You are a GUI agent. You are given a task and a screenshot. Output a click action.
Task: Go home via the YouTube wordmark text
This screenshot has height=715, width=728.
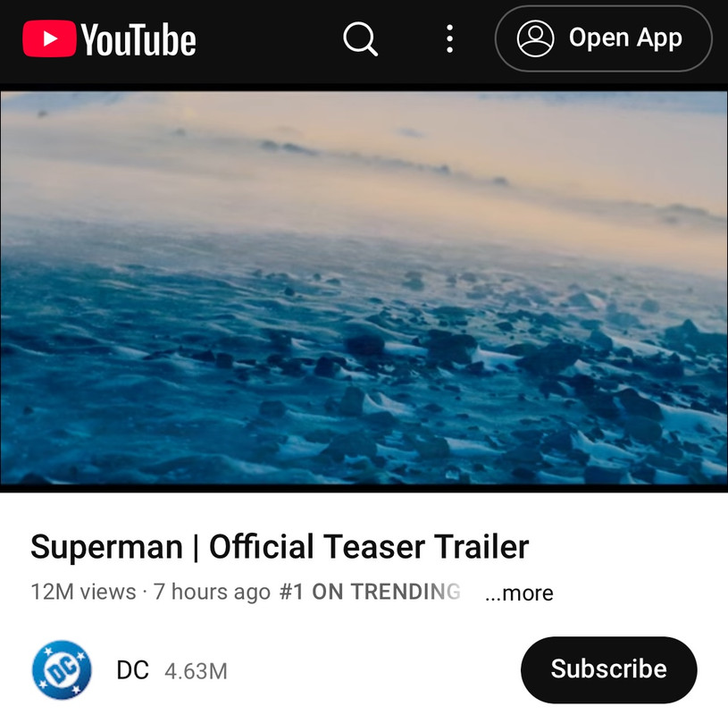(x=138, y=40)
